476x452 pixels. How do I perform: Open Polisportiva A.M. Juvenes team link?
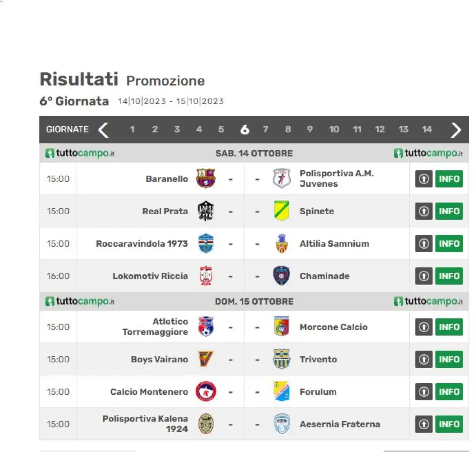pyautogui.click(x=337, y=179)
